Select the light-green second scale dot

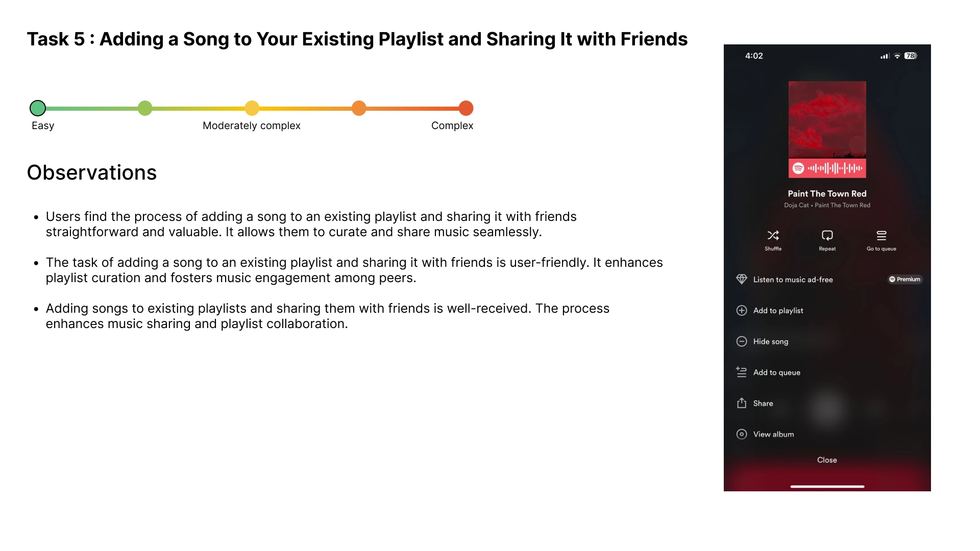coord(145,108)
